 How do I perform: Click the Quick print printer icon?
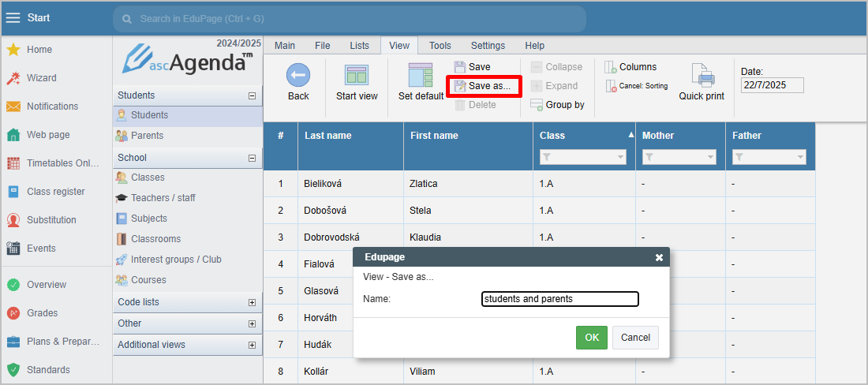[x=702, y=75]
